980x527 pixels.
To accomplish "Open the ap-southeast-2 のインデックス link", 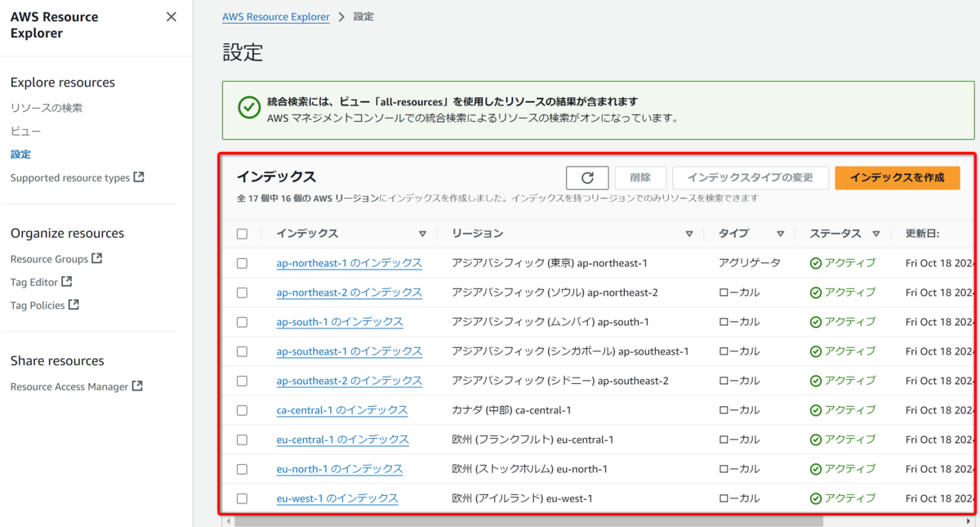I will click(350, 381).
